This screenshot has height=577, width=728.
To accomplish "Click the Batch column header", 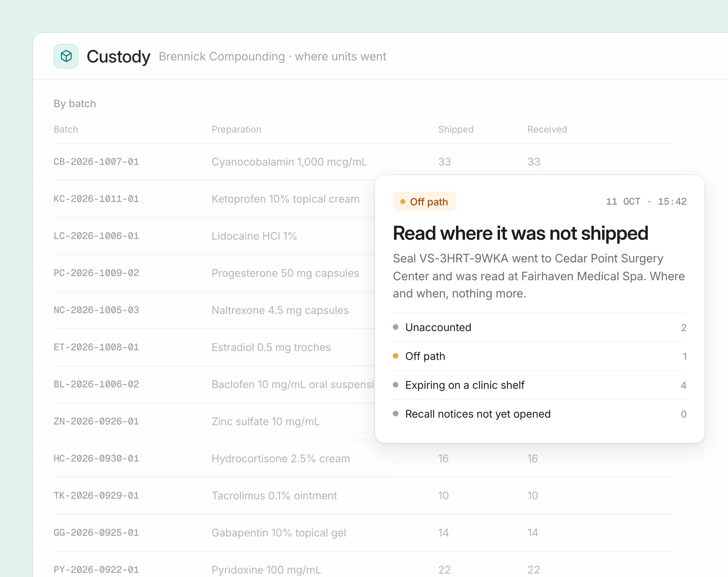I will 66,129.
